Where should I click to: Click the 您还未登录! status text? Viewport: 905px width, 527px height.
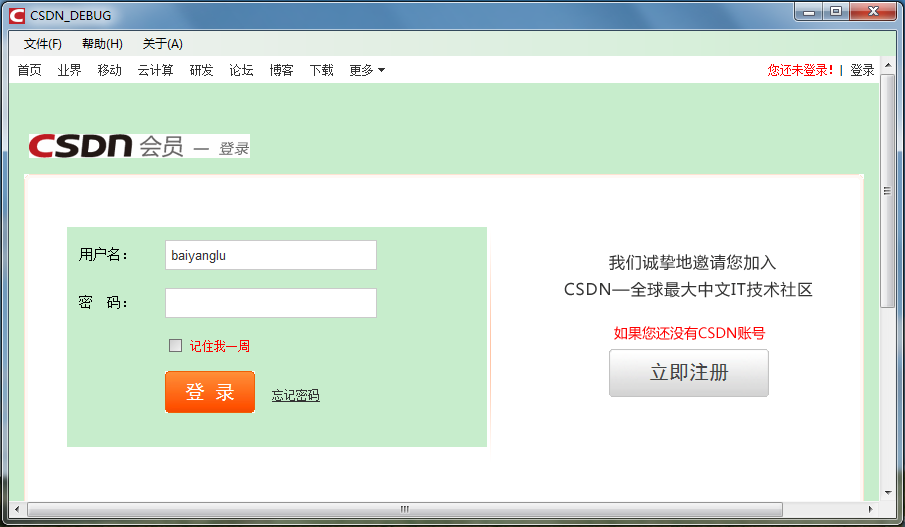click(x=801, y=70)
